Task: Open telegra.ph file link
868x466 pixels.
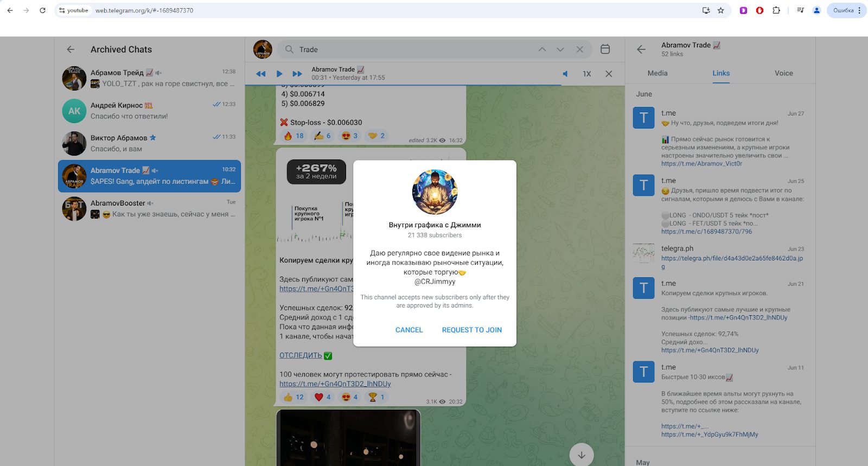Action: click(732, 262)
